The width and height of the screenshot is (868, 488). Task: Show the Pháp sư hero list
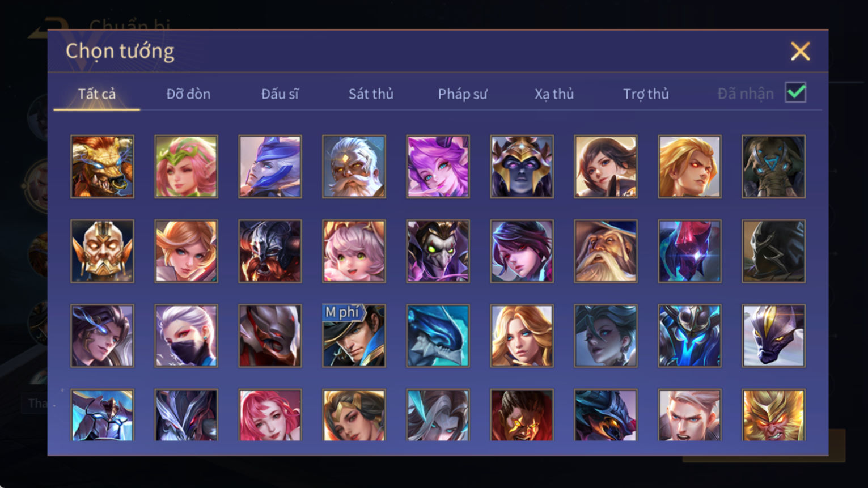click(x=463, y=94)
